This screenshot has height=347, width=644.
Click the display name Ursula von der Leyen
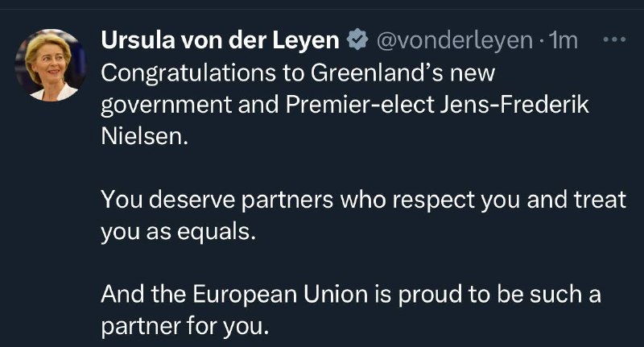pyautogui.click(x=220, y=39)
